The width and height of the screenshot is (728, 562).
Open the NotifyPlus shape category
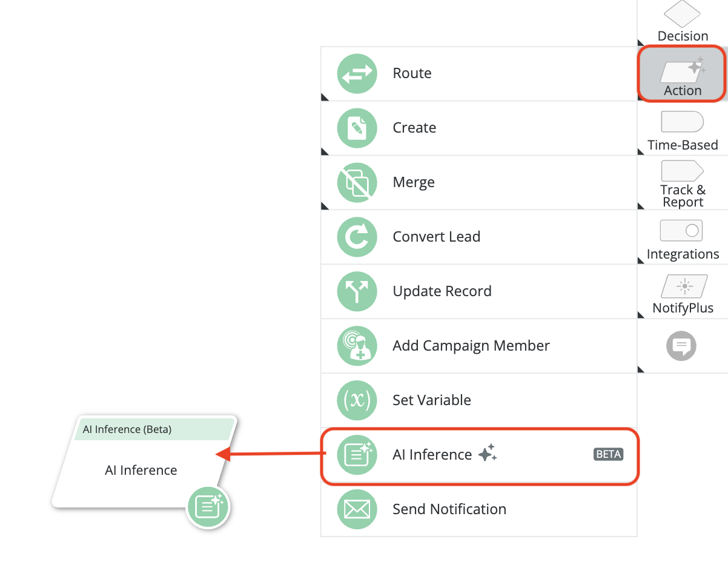(682, 293)
